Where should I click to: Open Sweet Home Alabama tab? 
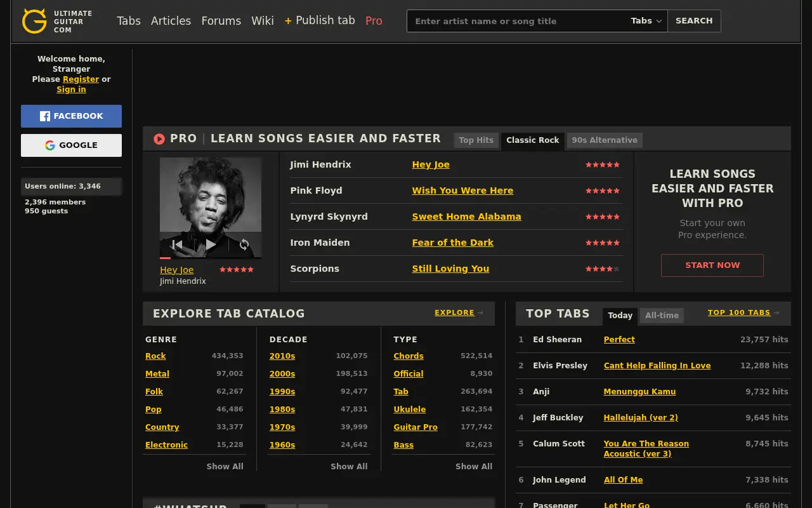click(466, 217)
